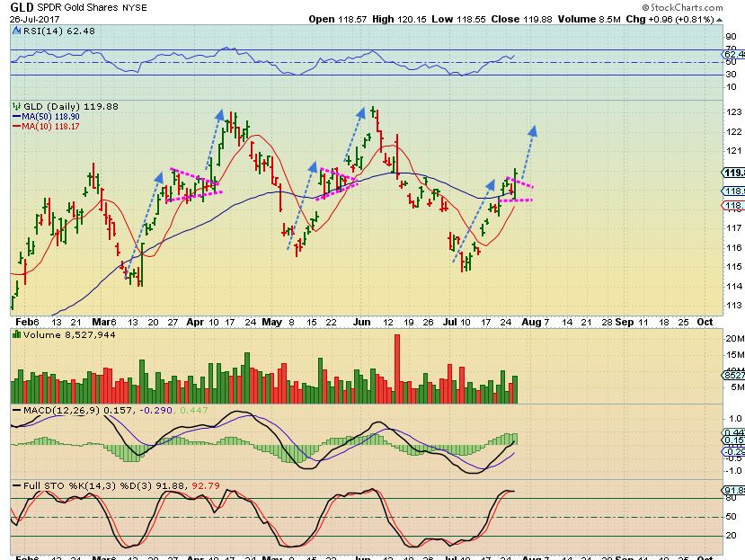Click the black line marker before MACD label
This screenshot has width=745, height=560.
click(17, 410)
